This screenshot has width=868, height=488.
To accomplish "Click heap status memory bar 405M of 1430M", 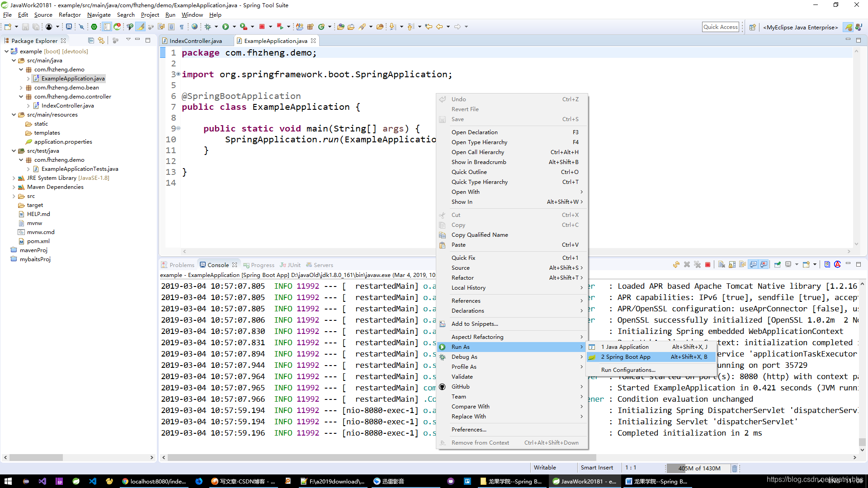I will pyautogui.click(x=699, y=469).
